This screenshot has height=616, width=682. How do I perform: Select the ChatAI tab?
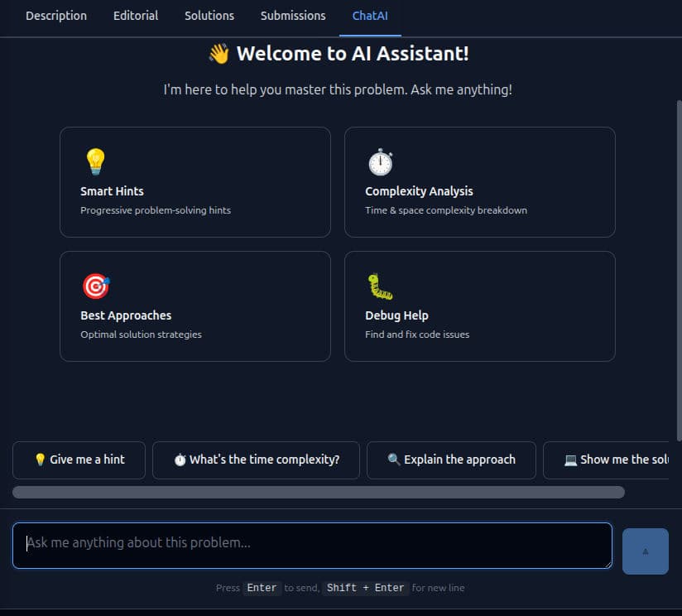370,16
